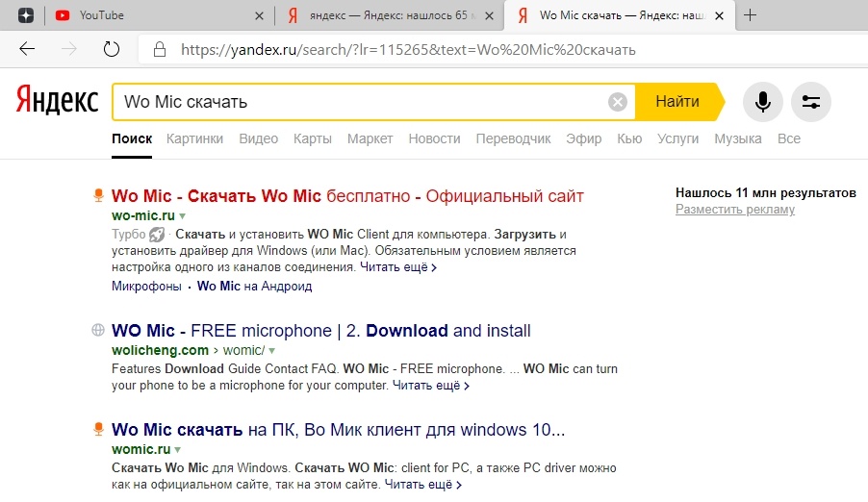Click the wolicheng.com green URL

pos(160,350)
